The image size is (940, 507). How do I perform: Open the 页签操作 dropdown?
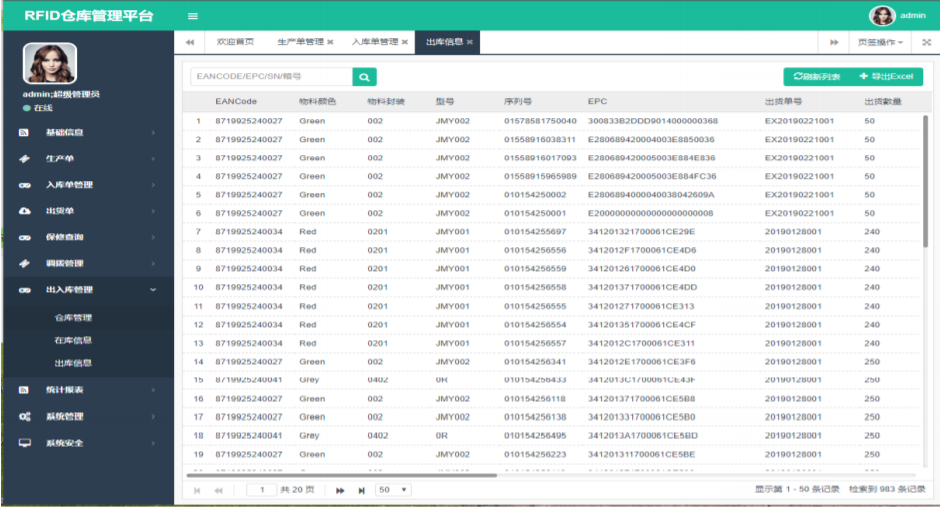[x=880, y=42]
